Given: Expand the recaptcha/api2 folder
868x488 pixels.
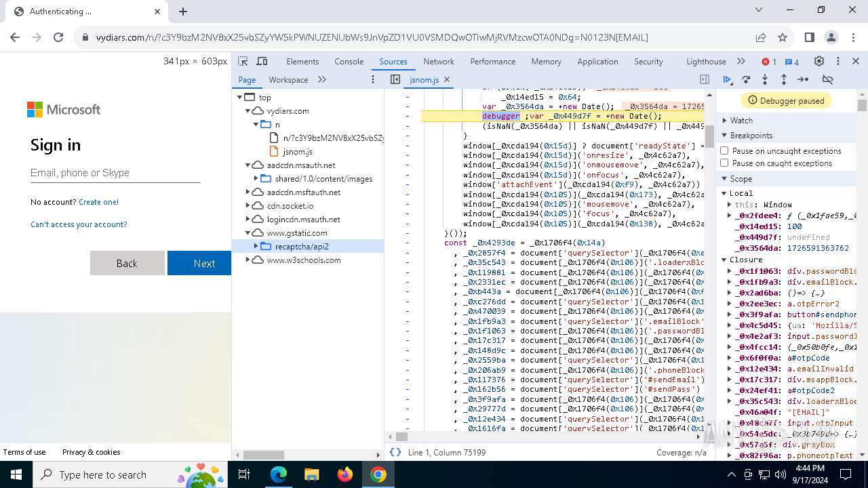Looking at the screenshot, I should 256,247.
